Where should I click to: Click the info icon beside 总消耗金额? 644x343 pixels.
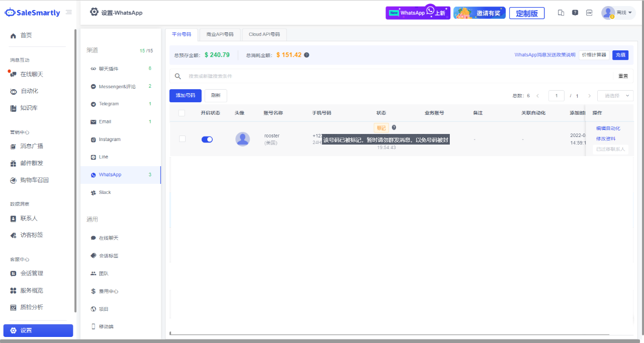click(x=306, y=55)
